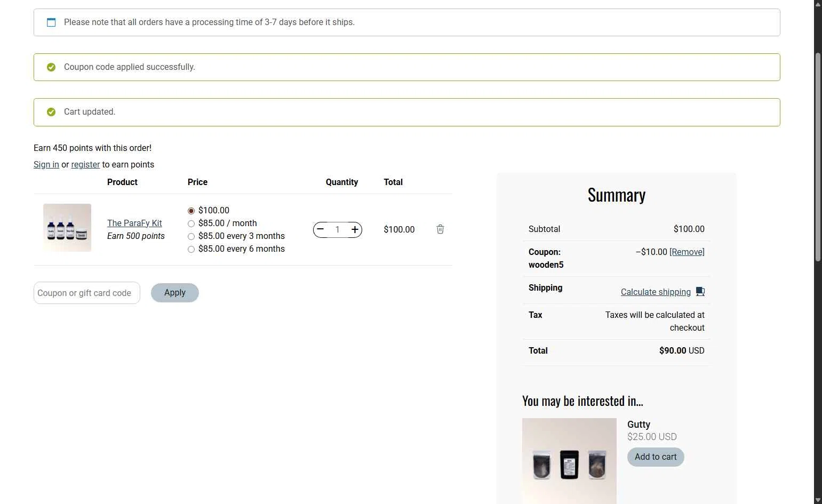
Task: Remove The ParaFy Kit with trash icon
Action: [440, 229]
